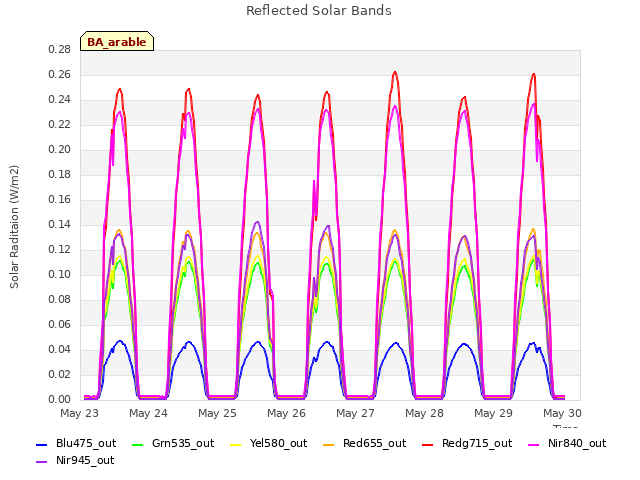Image resolution: width=640 pixels, height=480 pixels.
Task: Toggle the Nir945_out legend entry
Action: coord(75,460)
